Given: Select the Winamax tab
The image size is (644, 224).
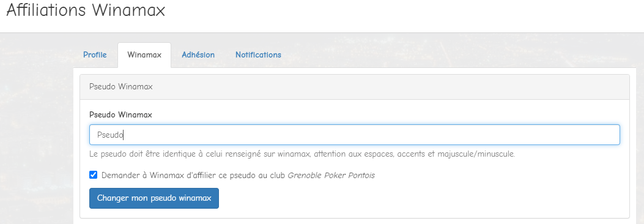Looking at the screenshot, I should pos(144,54).
